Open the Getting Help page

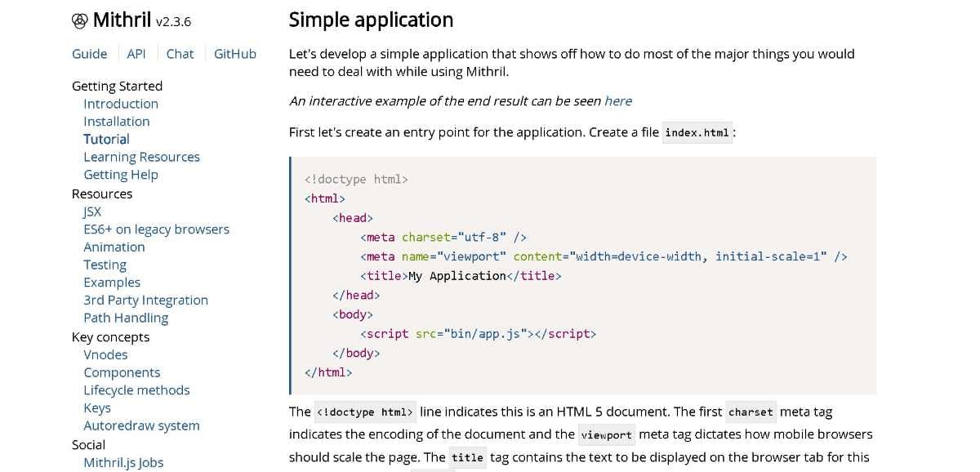pyautogui.click(x=121, y=174)
